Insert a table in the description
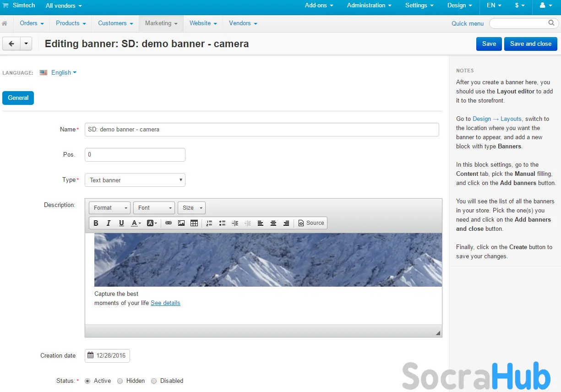 pyautogui.click(x=194, y=223)
